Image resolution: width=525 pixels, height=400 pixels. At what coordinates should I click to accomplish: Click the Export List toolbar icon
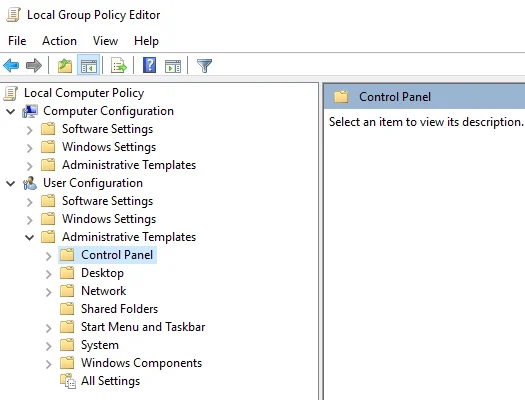click(x=119, y=66)
